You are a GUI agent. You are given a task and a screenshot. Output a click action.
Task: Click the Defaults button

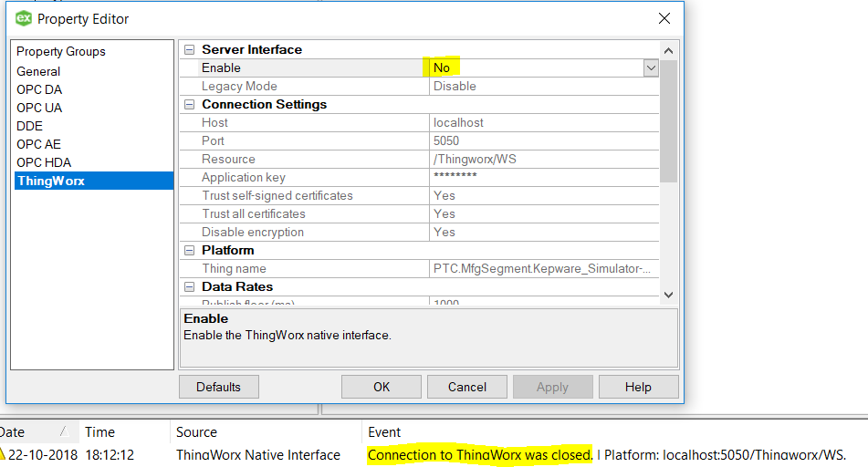point(219,387)
